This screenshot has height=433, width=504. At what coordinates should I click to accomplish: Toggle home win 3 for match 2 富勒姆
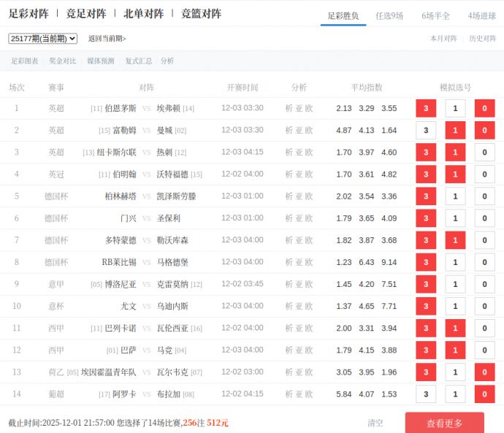425,131
